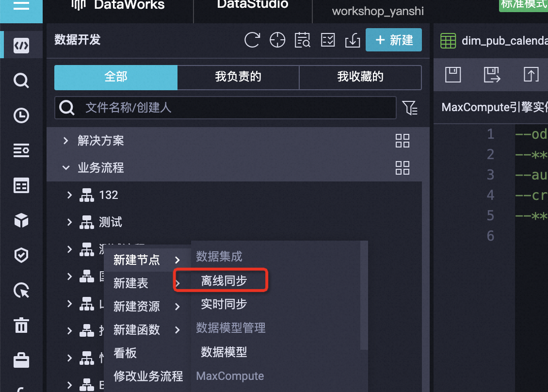Click the 新建 button
The image size is (548, 392).
393,40
